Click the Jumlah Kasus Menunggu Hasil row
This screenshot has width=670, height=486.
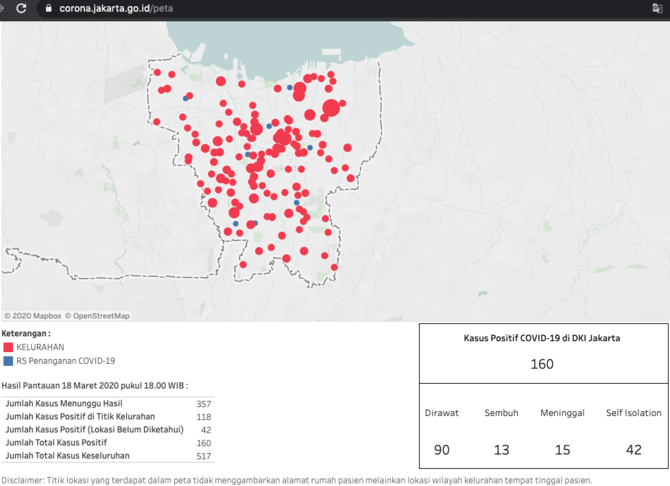(105, 403)
